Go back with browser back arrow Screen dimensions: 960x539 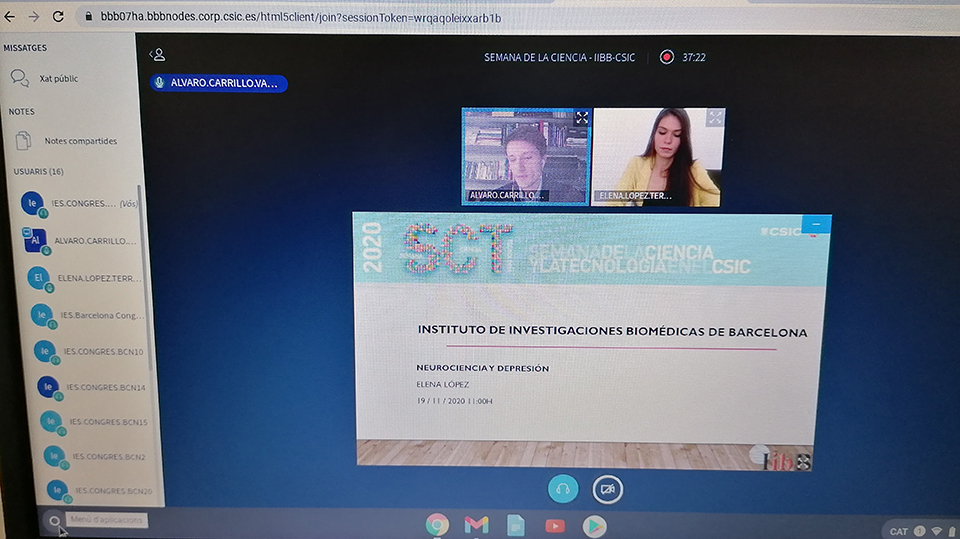(x=11, y=17)
